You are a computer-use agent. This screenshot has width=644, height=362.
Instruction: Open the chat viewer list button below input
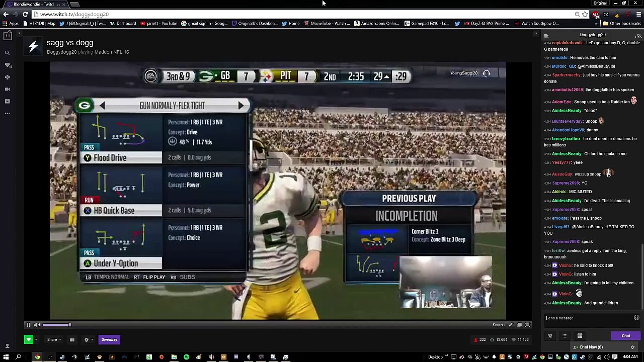(x=565, y=336)
